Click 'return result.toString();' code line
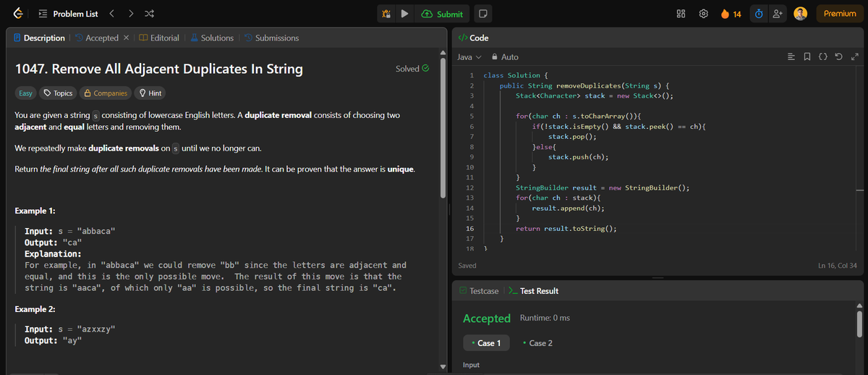This screenshot has width=868, height=375. pyautogui.click(x=566, y=228)
